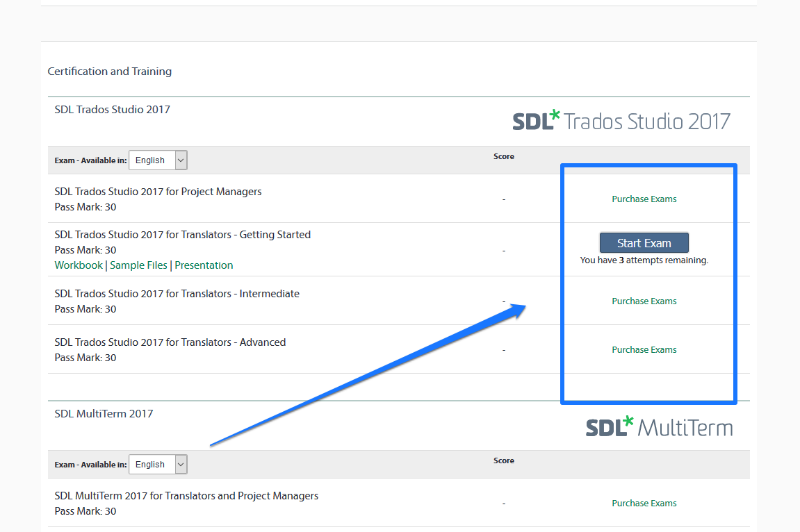Open the Presentation link

click(204, 265)
